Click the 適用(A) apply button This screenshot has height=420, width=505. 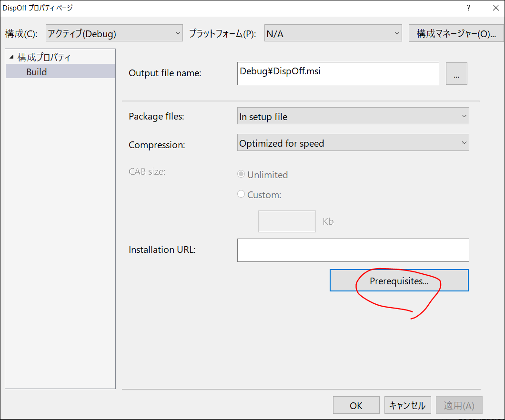click(x=459, y=405)
